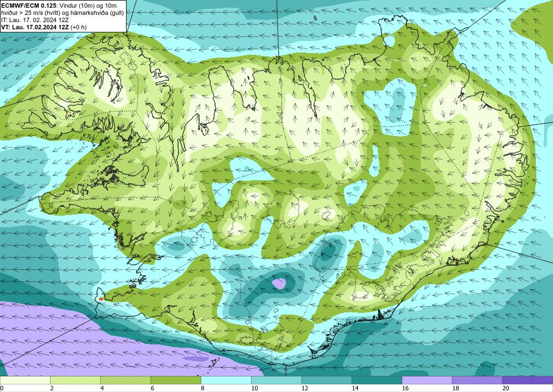Click the legend scale label "2"
The width and height of the screenshot is (553, 392).
(x=52, y=388)
